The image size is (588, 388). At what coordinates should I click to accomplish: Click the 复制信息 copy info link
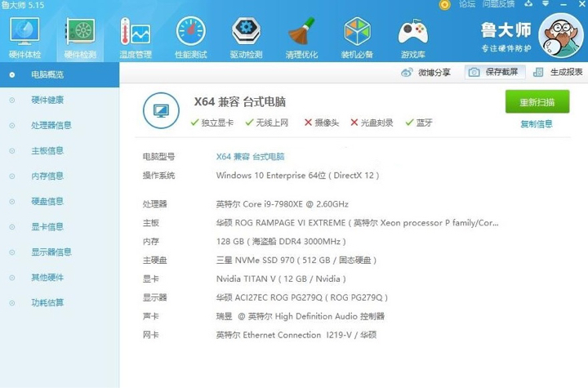coord(537,124)
